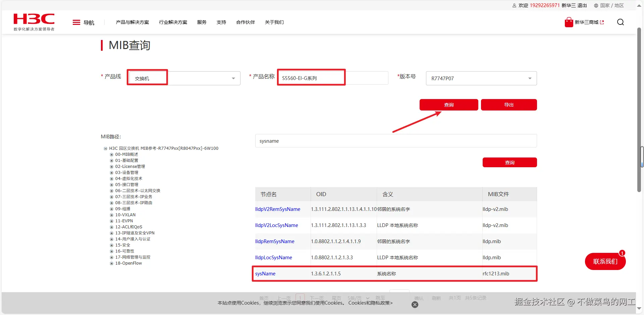Expand the 05-接口管理 tree node
The width and height of the screenshot is (644, 315).
coord(111,185)
